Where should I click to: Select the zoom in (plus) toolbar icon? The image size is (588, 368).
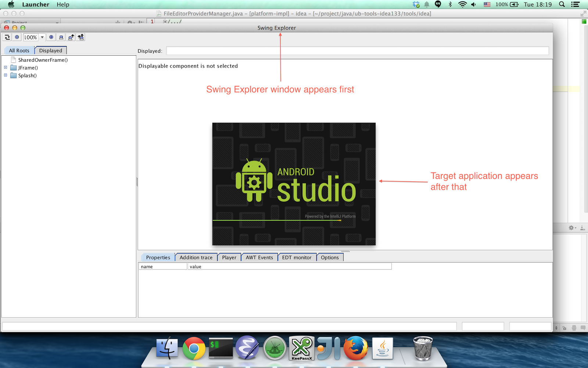51,37
